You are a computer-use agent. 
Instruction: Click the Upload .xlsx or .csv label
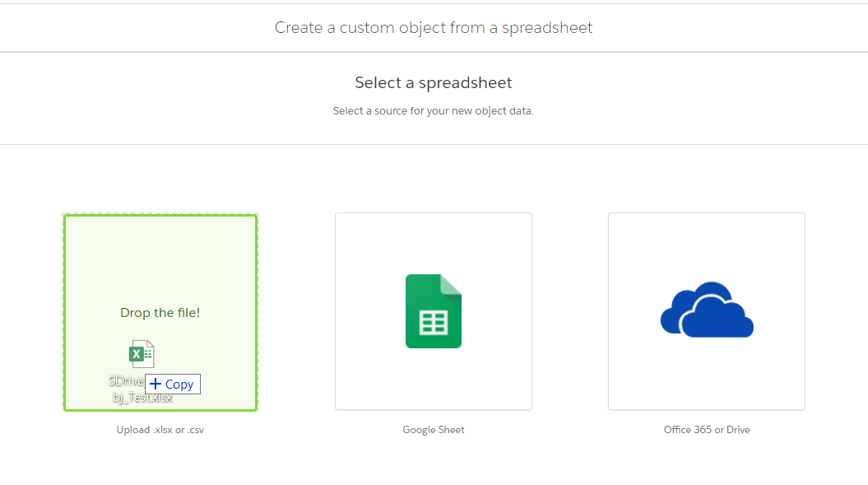[160, 429]
